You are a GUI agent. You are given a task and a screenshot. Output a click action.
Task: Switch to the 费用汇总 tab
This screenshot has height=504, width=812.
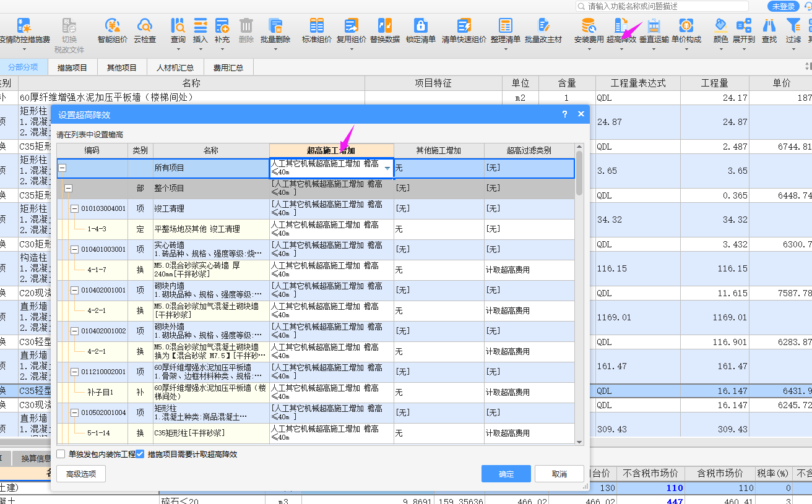coord(228,67)
